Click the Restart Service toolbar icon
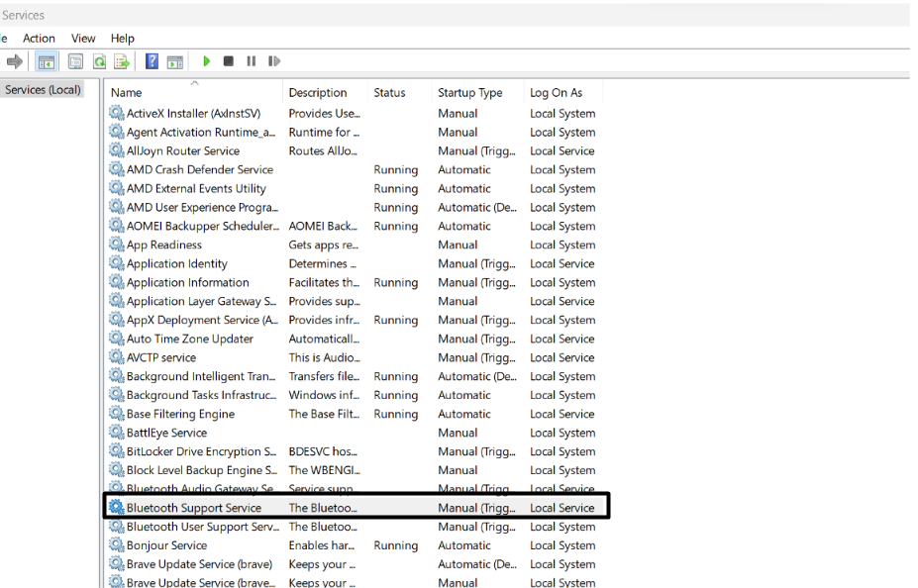This screenshot has height=588, width=918. click(274, 61)
